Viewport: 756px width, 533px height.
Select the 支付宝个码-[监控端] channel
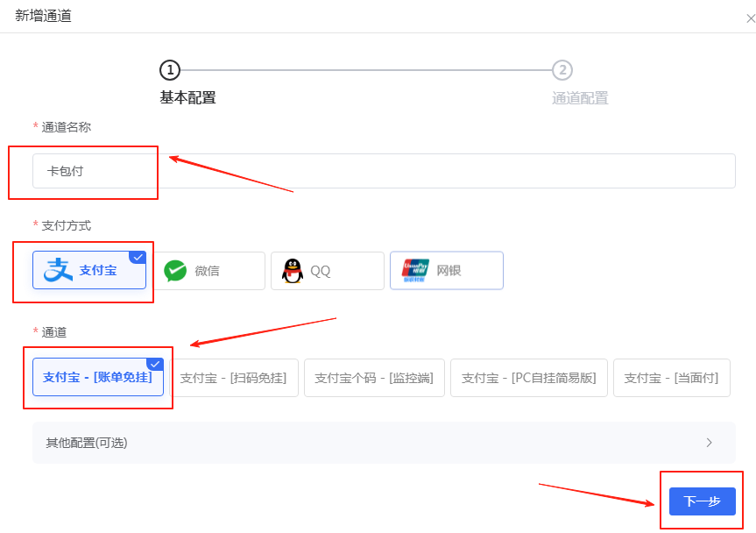click(374, 378)
